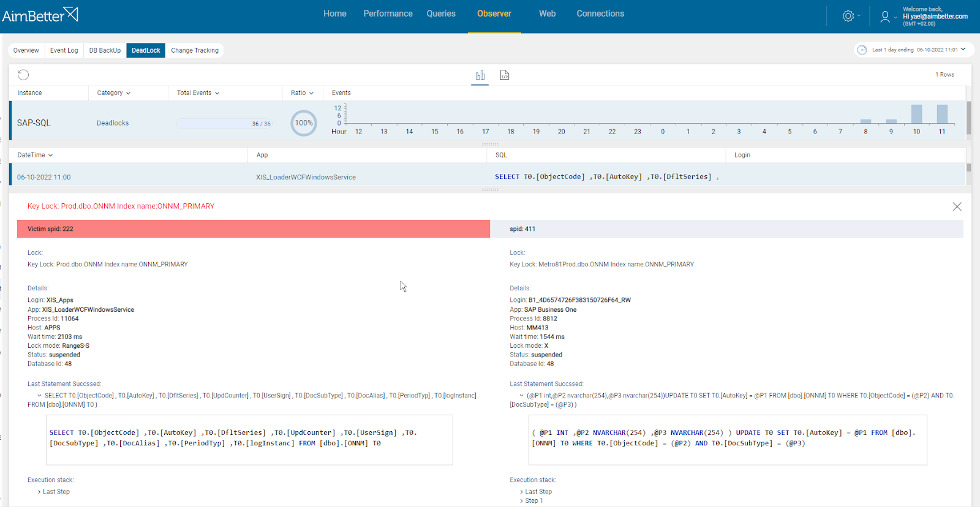Open the Home menu
Screen dimensions: 980x520
click(335, 13)
